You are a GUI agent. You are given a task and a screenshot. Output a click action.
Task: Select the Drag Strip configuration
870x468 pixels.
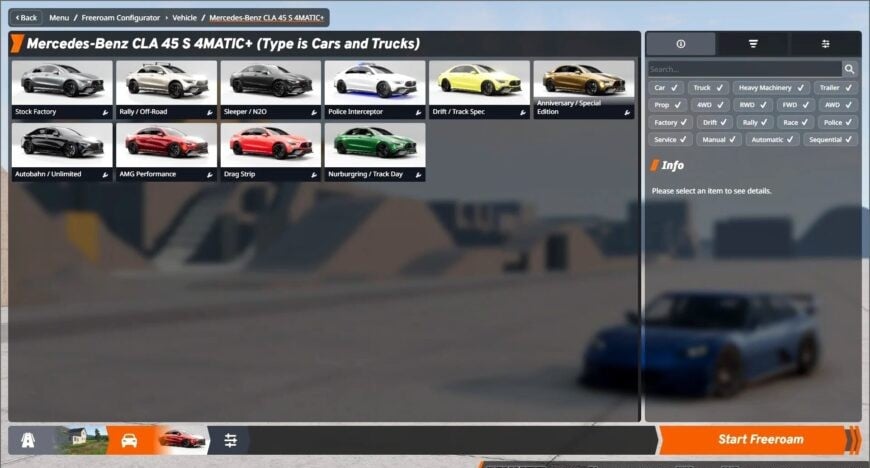[x=271, y=152]
